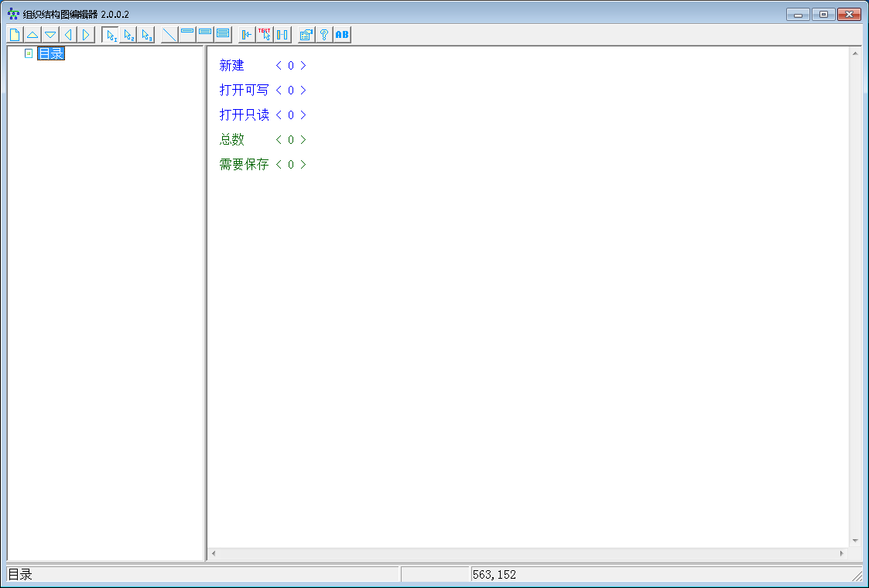Click the horizontal scrollbar right arrow
869x588 pixels.
point(842,553)
